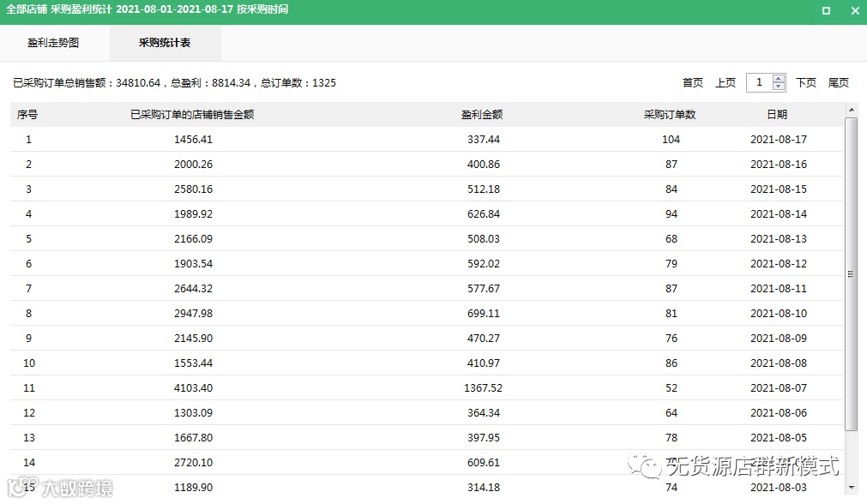
Task: Select the row dated 2021-08-17
Action: pyautogui.click(x=427, y=139)
